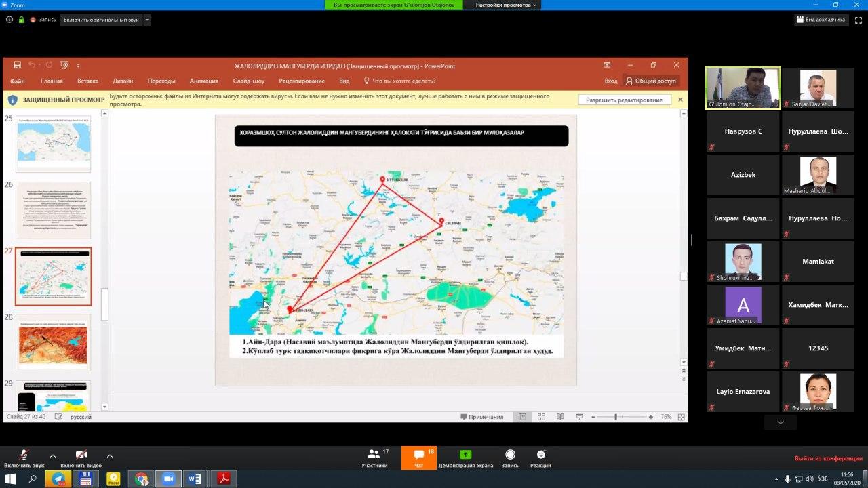Click the PowerPoint zoom level slider
868x488 pixels.
click(616, 417)
